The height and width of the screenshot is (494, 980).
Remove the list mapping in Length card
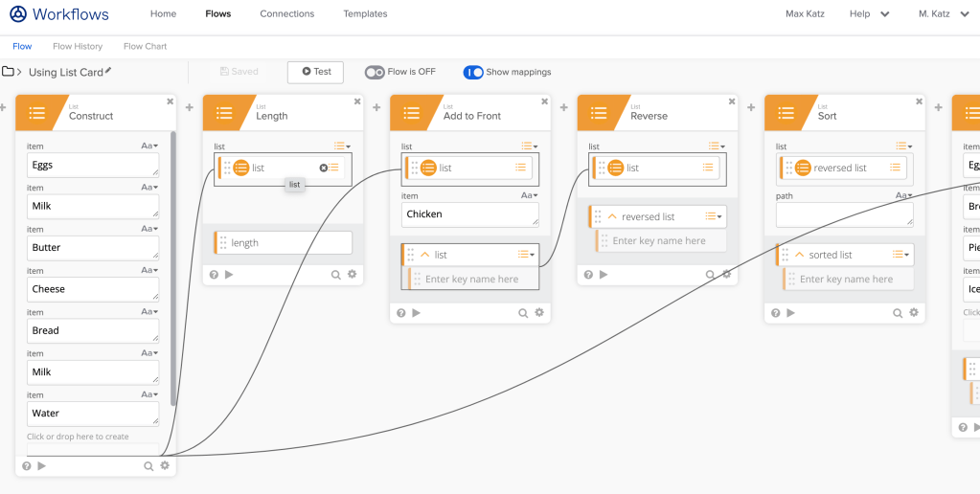323,168
